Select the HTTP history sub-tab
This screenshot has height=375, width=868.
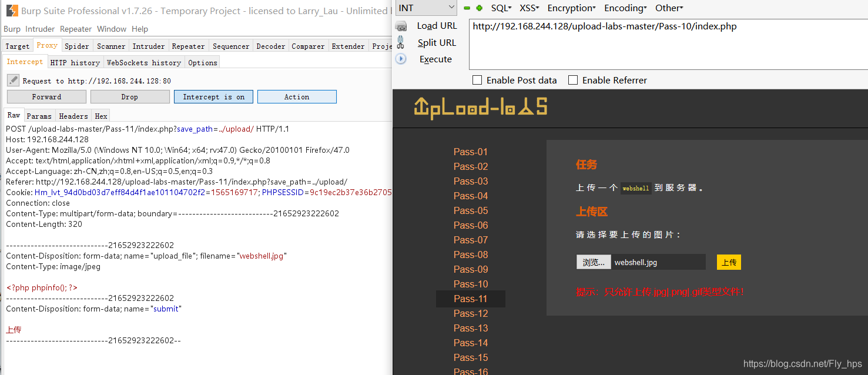pyautogui.click(x=75, y=63)
